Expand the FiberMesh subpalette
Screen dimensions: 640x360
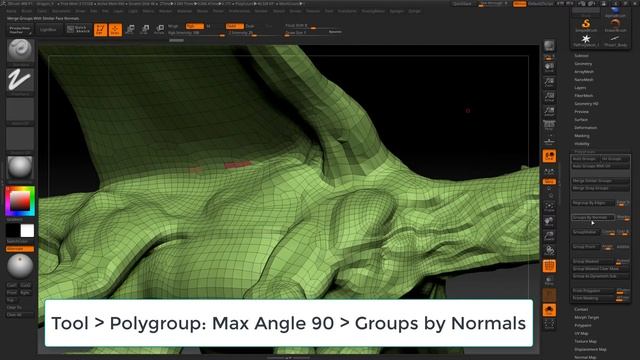584,96
